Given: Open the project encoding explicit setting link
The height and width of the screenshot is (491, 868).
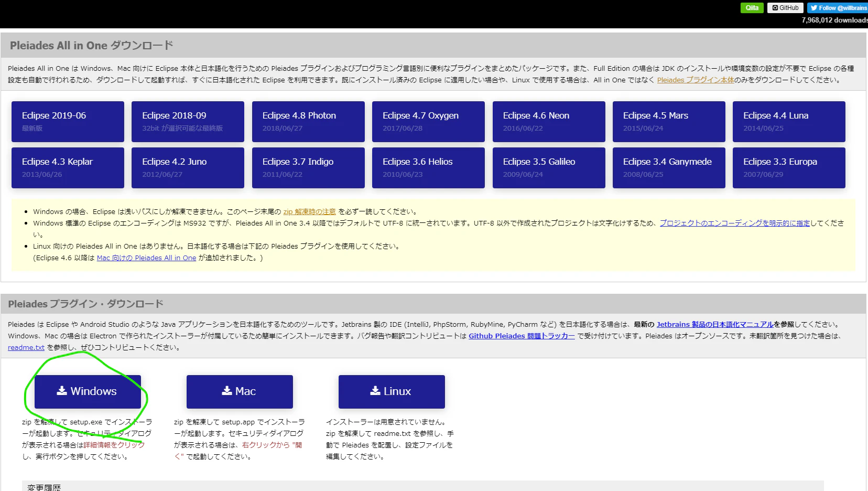Looking at the screenshot, I should click(x=735, y=223).
